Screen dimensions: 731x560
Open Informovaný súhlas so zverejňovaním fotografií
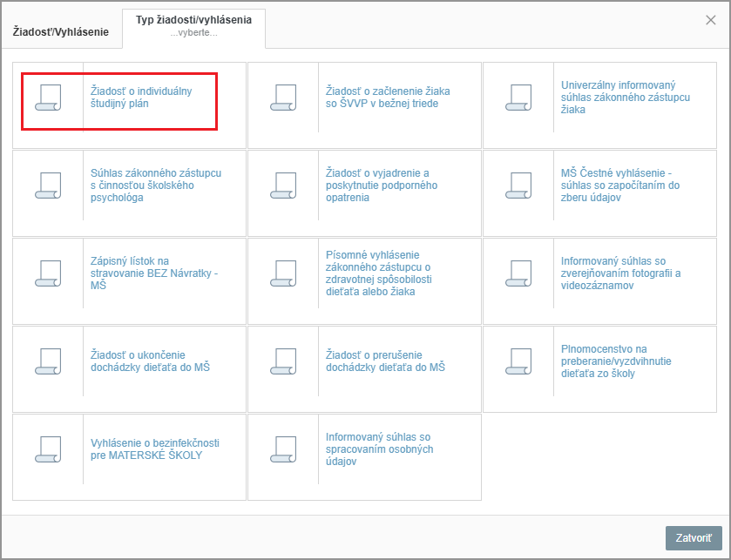[x=620, y=273]
